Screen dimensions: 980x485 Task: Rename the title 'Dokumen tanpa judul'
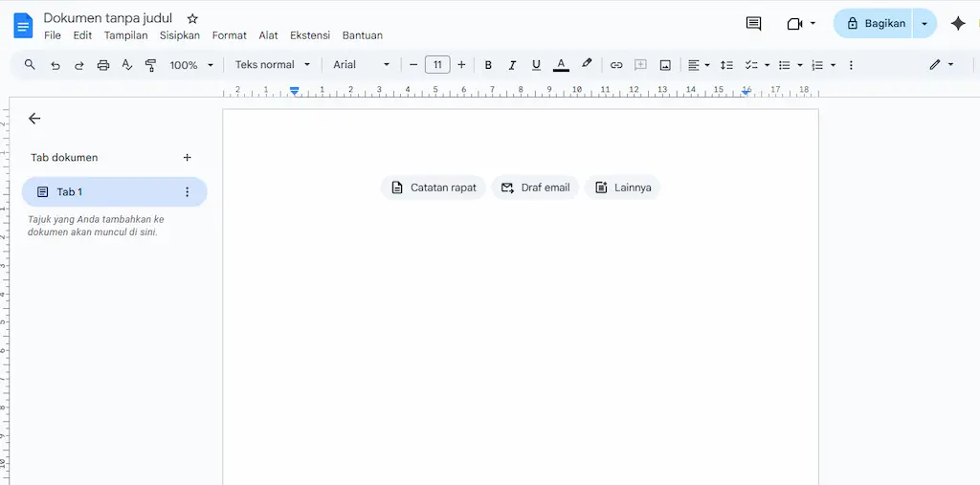107,18
